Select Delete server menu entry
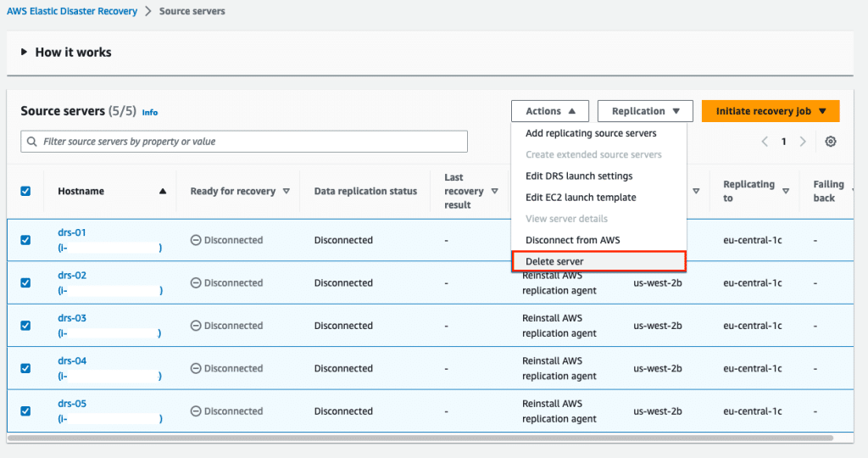 tap(599, 261)
